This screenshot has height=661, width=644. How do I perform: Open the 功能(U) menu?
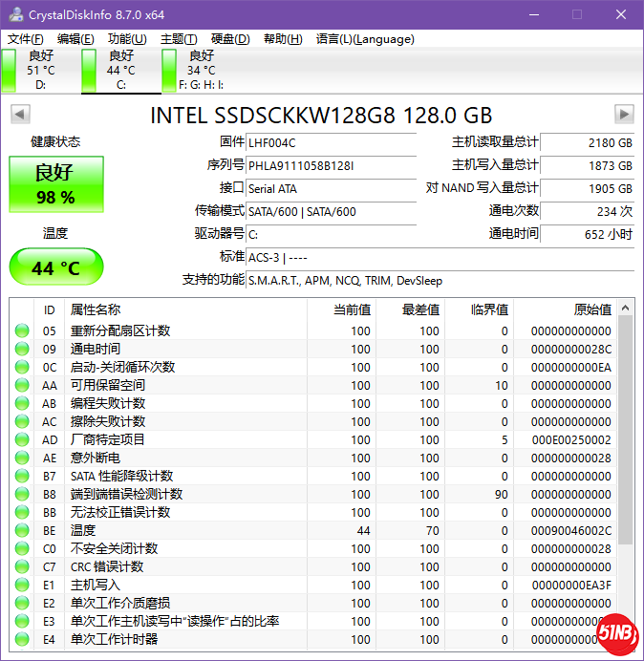pyautogui.click(x=127, y=39)
